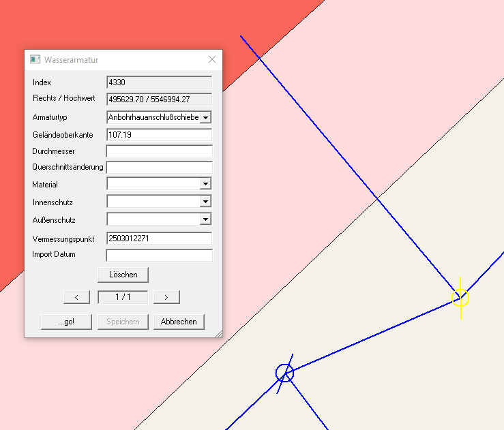Click the greyed-out Speichern button
Viewport: 504px width, 430px height.
(x=123, y=322)
